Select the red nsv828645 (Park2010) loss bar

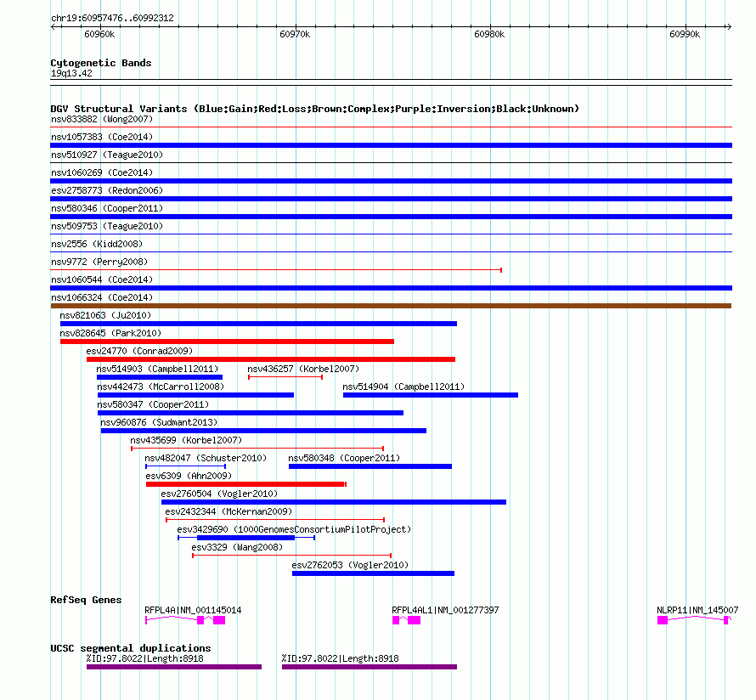pyautogui.click(x=227, y=342)
